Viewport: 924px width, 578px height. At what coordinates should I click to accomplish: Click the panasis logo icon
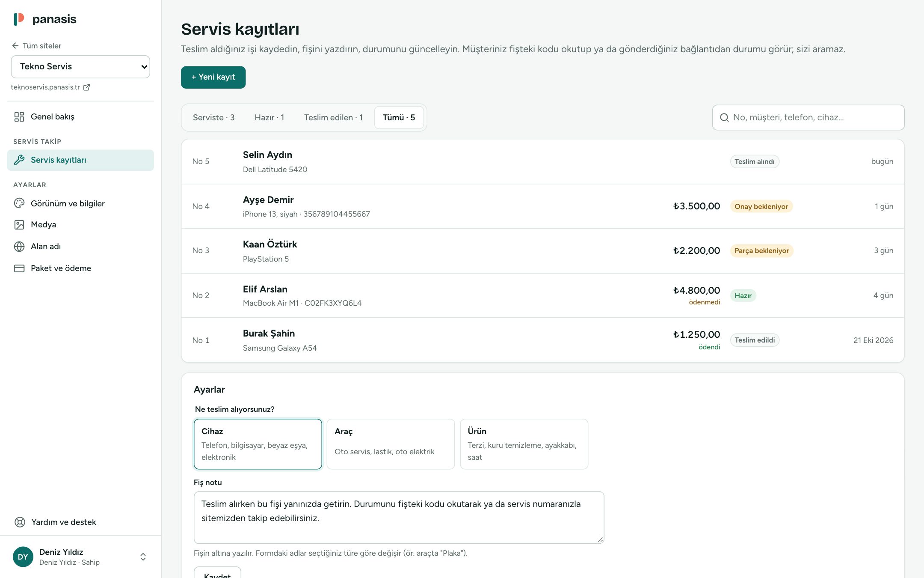click(19, 19)
